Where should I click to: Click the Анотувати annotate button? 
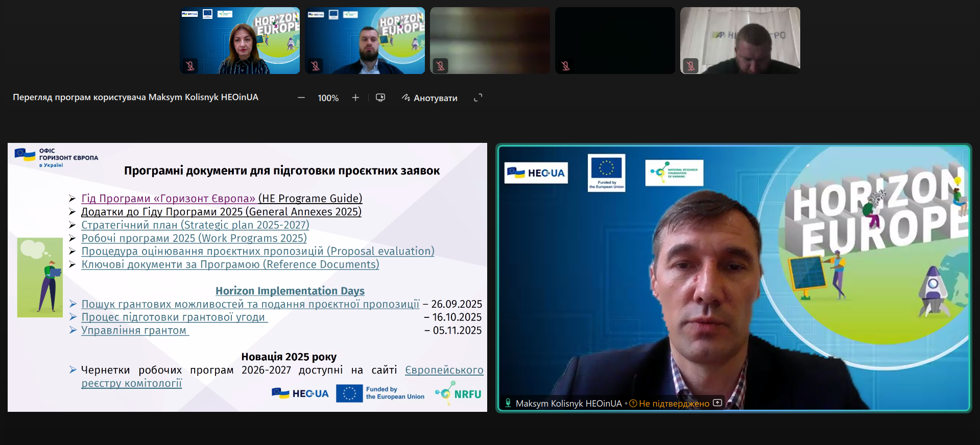[429, 98]
